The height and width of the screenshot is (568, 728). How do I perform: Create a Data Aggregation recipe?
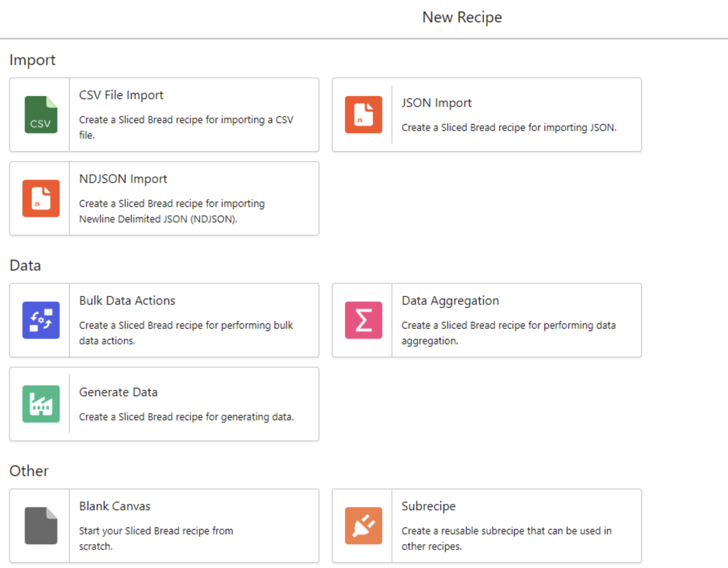(486, 320)
